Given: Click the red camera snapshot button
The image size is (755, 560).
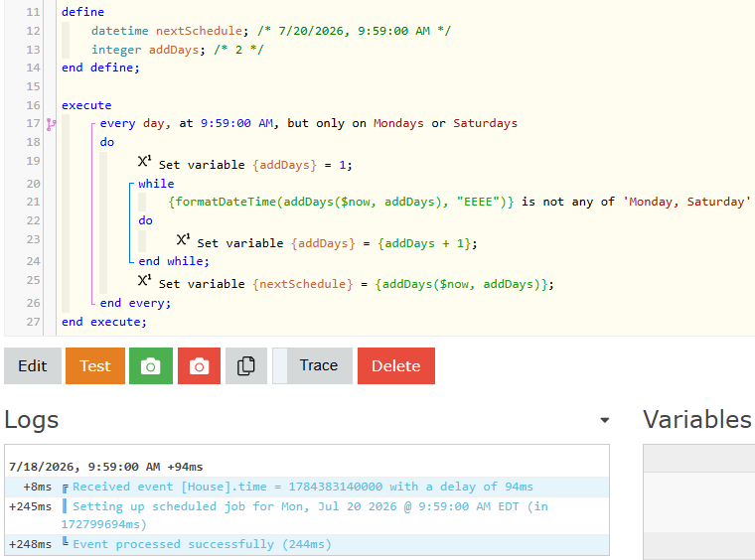Looking at the screenshot, I should (x=199, y=366).
